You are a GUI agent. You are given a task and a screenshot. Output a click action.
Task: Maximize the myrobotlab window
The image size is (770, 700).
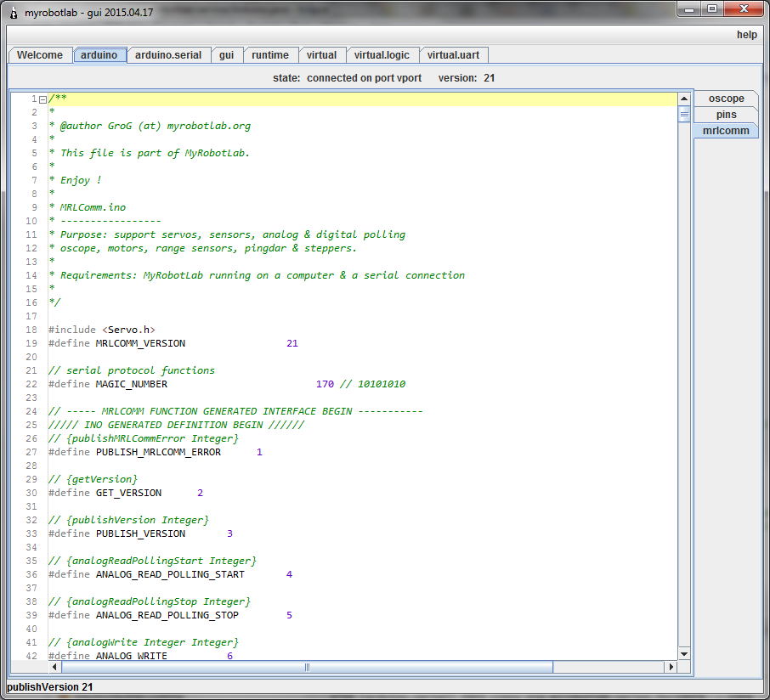click(x=712, y=9)
